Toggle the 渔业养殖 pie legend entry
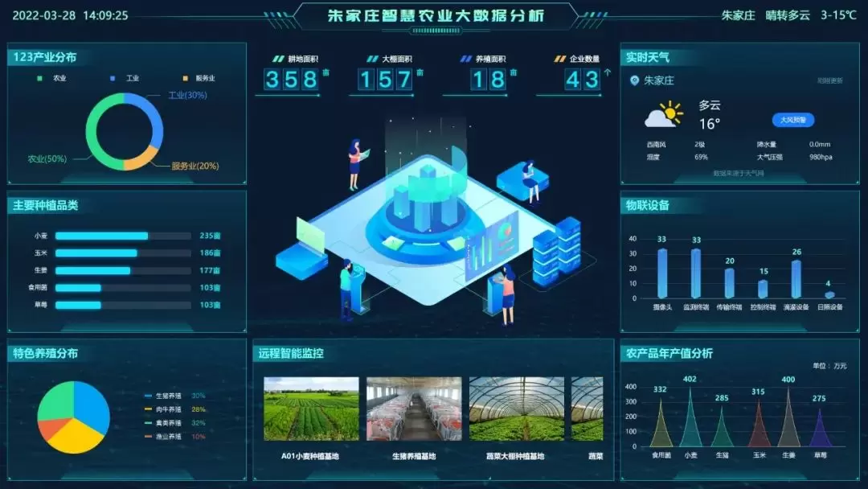The width and height of the screenshot is (868, 489). tap(174, 437)
